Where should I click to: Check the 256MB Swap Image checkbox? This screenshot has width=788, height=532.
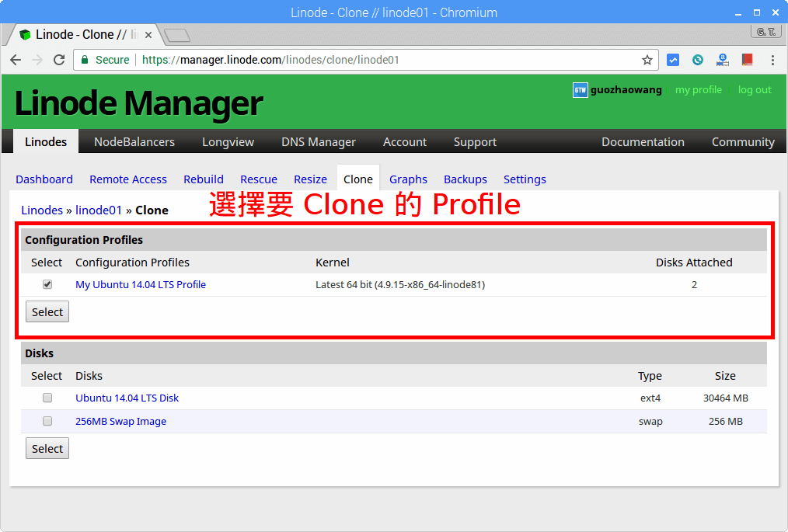point(47,420)
